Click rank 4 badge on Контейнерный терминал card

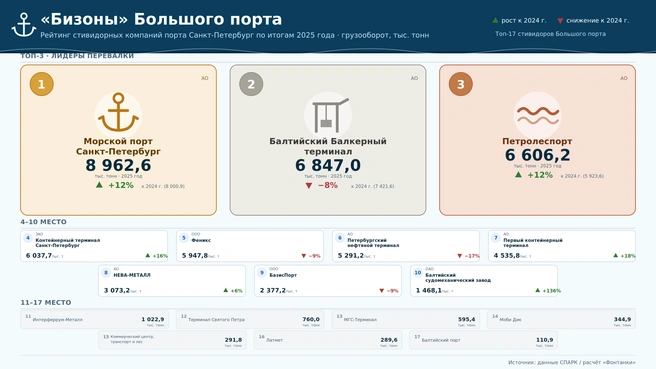pyautogui.click(x=28, y=238)
